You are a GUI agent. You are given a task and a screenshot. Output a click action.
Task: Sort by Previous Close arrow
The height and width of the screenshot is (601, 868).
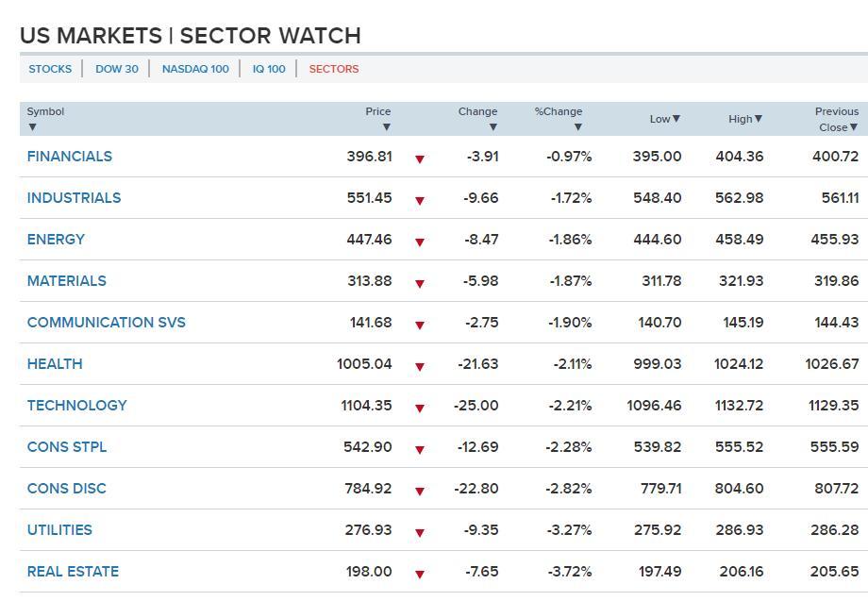coord(853,127)
